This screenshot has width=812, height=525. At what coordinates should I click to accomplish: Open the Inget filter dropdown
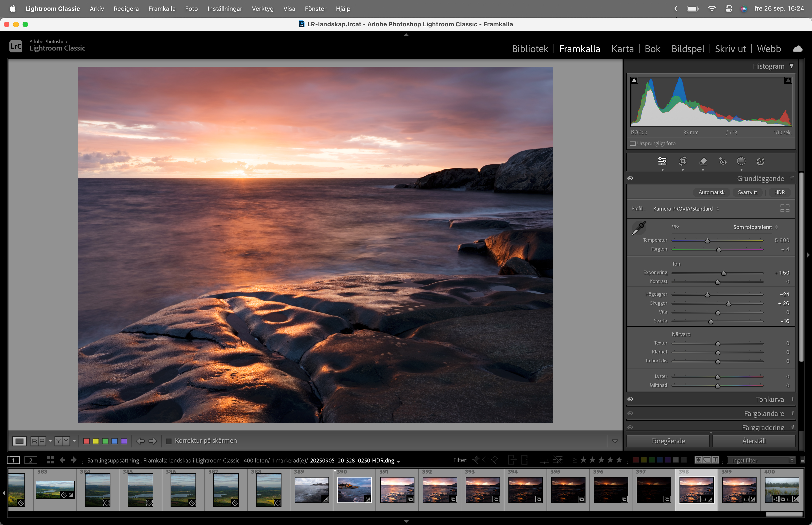760,461
